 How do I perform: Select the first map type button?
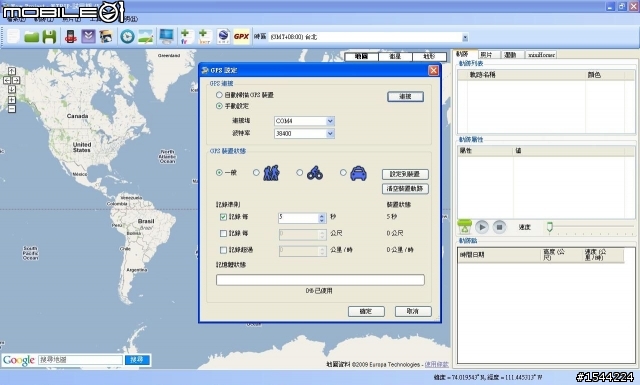[x=361, y=56]
